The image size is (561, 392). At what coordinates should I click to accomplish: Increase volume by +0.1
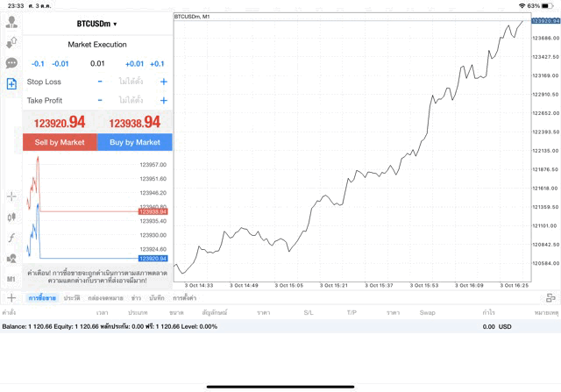click(157, 64)
